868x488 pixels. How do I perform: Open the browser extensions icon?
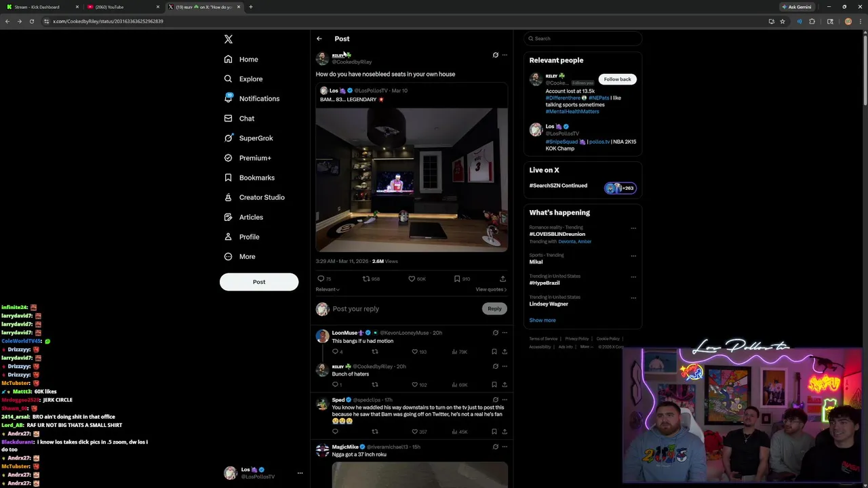pyautogui.click(x=812, y=21)
